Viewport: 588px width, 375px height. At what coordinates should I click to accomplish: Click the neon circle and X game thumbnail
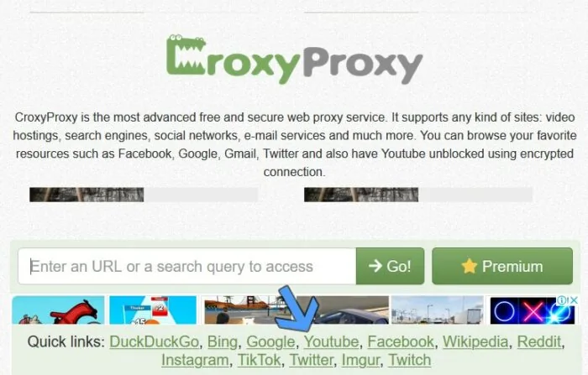pyautogui.click(x=533, y=310)
